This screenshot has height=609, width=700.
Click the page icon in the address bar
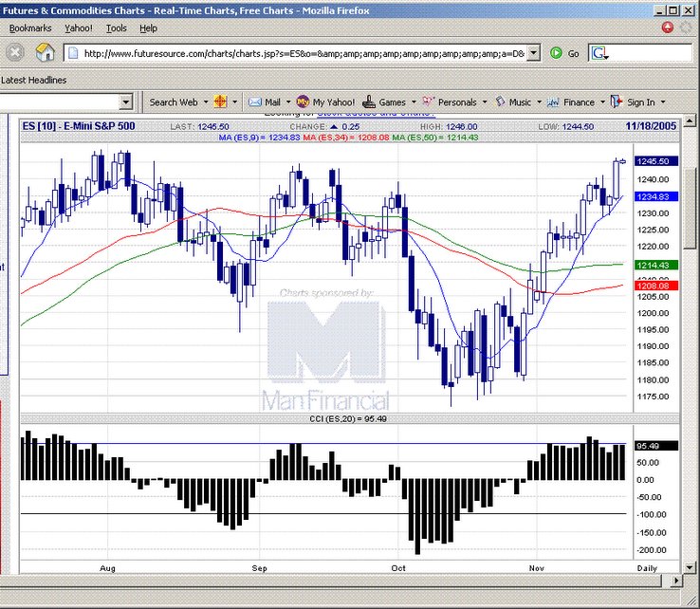coord(73,53)
